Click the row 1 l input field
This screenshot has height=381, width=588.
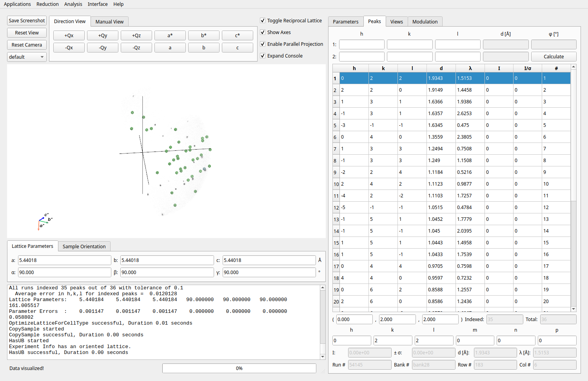[x=458, y=45]
